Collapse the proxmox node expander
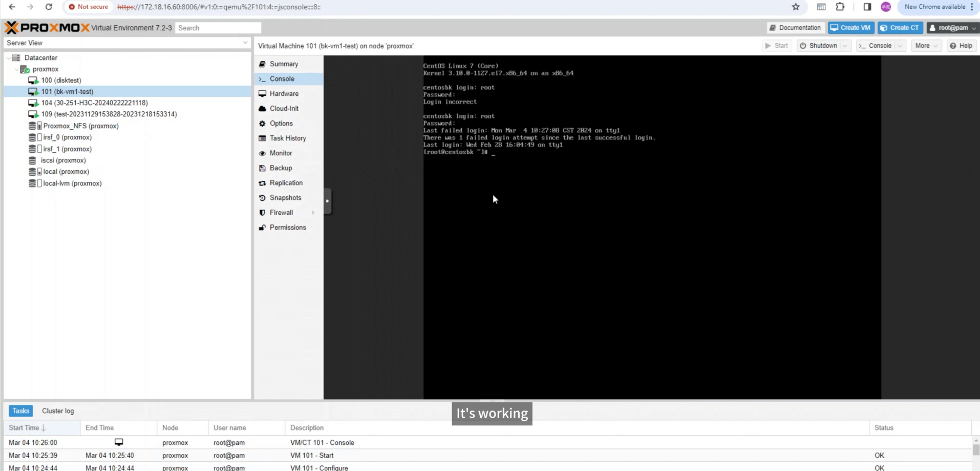This screenshot has height=471, width=980. click(x=16, y=69)
